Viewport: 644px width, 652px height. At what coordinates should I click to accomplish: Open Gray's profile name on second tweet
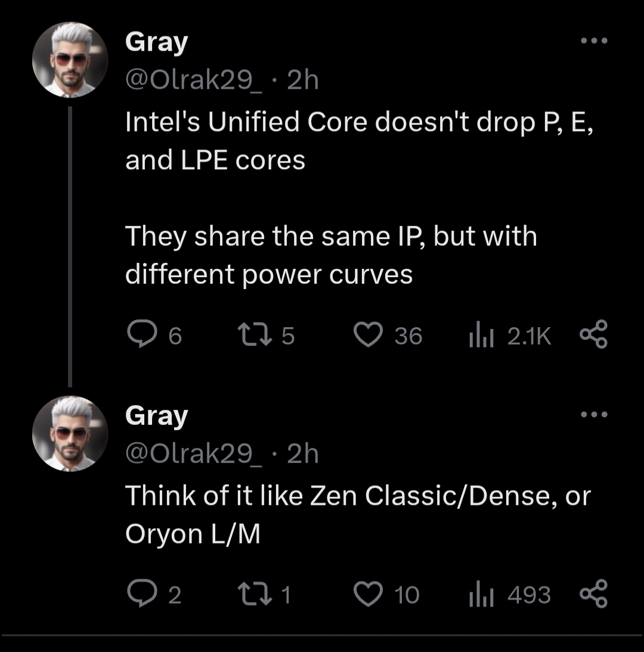pos(156,416)
